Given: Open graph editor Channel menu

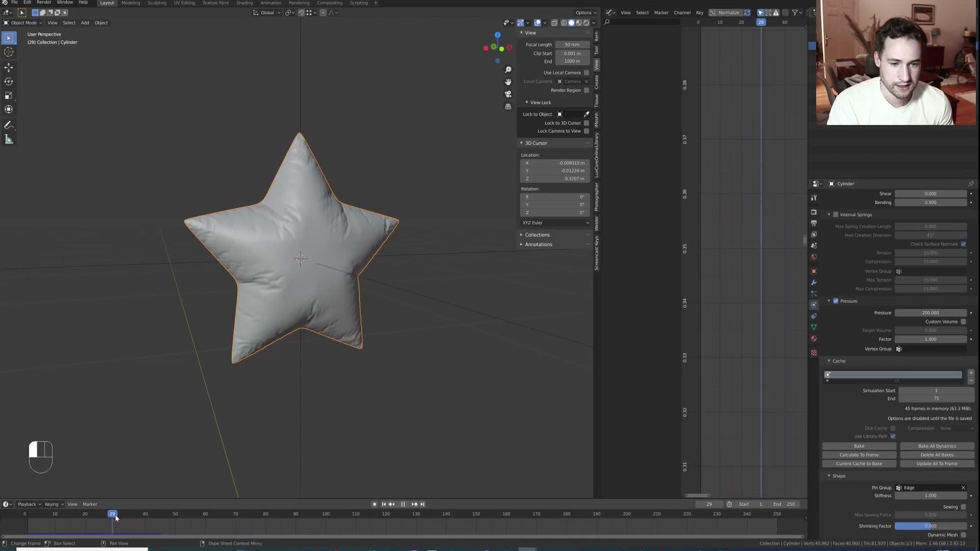Looking at the screenshot, I should point(682,13).
